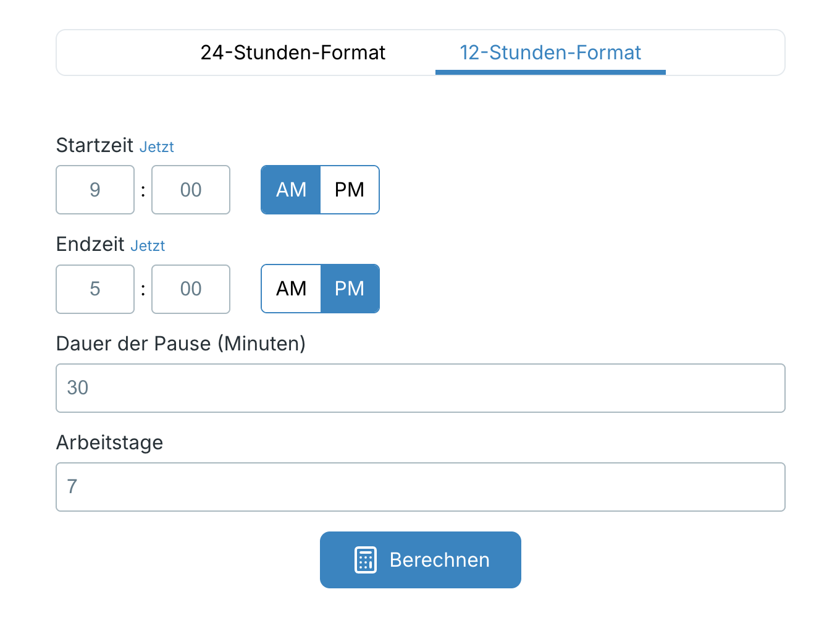Screen dimensions: 840x618
Task: Click the Startzeit label text
Action: click(94, 145)
